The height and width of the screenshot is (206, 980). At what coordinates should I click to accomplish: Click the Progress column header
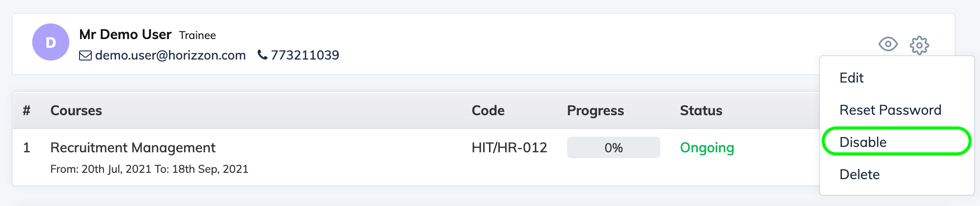pyautogui.click(x=595, y=111)
